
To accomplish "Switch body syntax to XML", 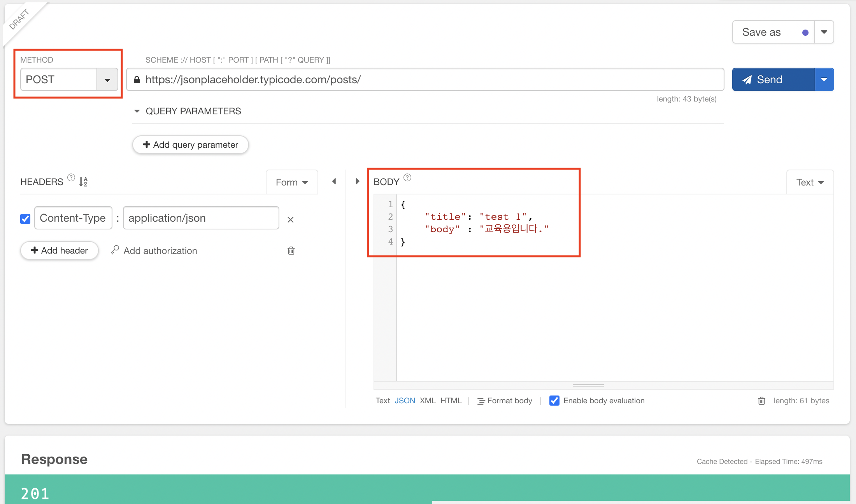I will pos(428,401).
